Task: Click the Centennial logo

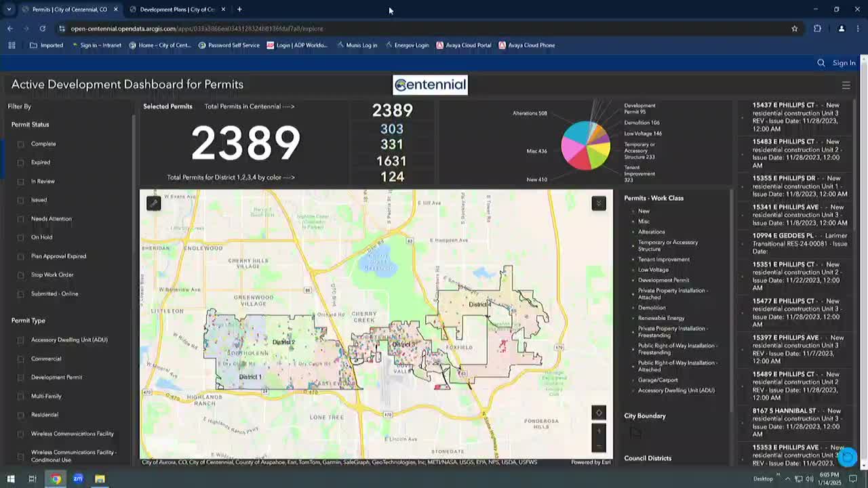Action: tap(430, 85)
